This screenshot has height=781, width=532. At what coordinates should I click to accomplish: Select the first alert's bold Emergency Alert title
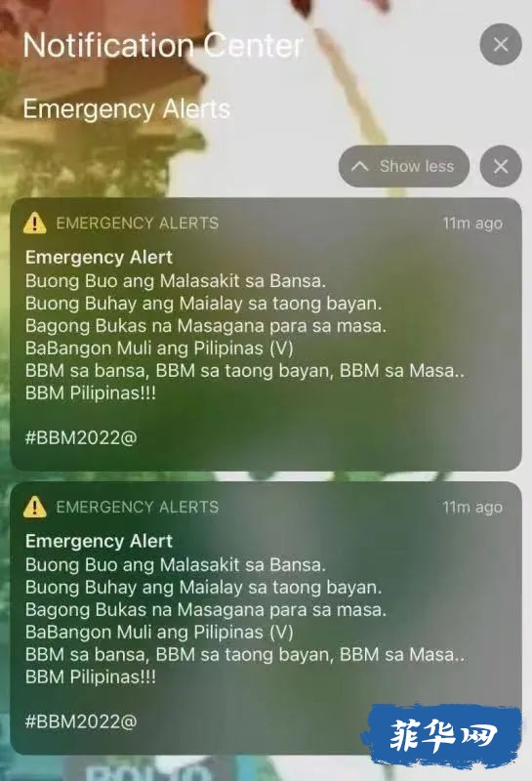coord(100,257)
